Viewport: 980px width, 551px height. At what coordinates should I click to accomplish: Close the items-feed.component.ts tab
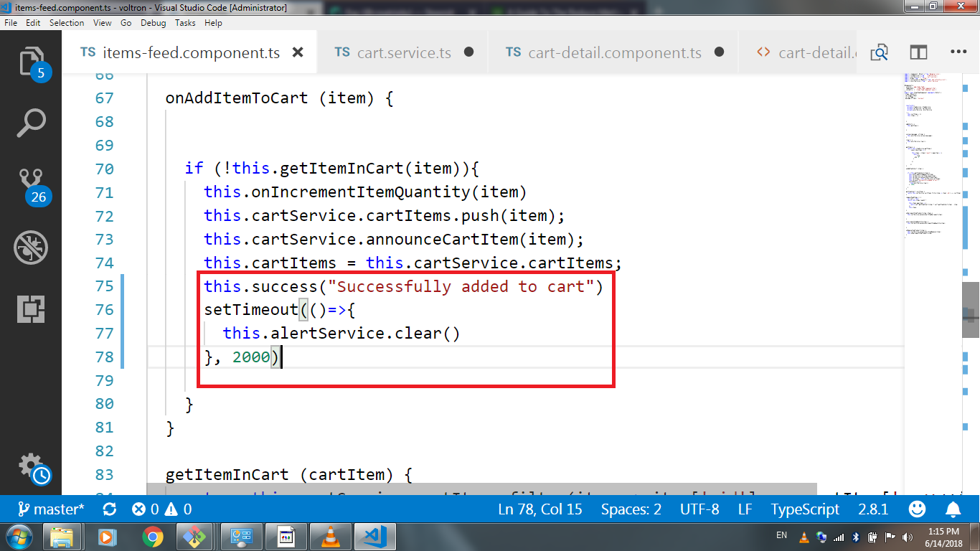(298, 52)
